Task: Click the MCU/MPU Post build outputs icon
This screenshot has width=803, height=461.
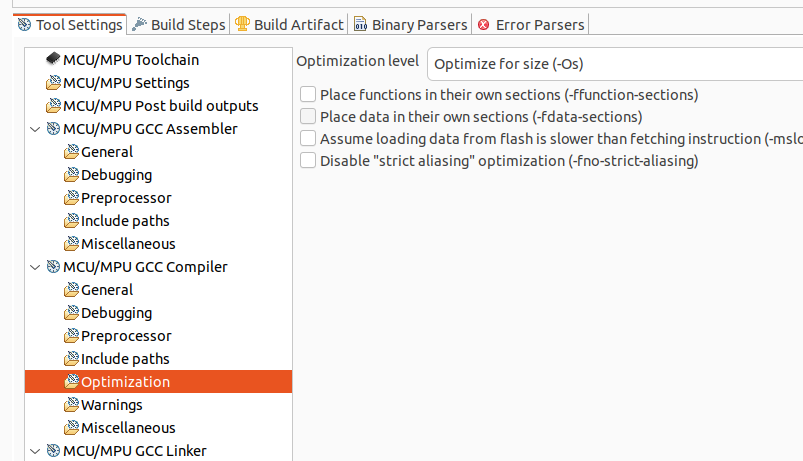Action: [53, 106]
